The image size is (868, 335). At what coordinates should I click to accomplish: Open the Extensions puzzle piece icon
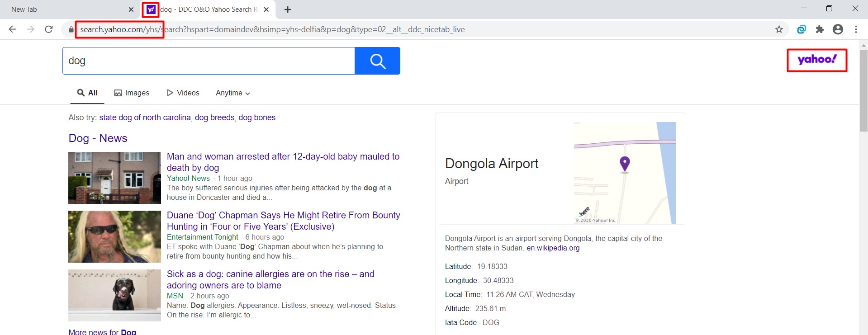click(820, 29)
